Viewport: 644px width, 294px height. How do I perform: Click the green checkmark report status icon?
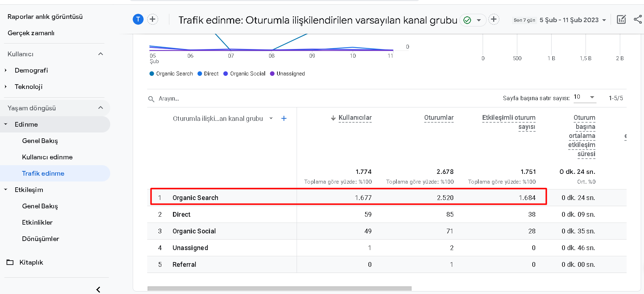pyautogui.click(x=467, y=20)
